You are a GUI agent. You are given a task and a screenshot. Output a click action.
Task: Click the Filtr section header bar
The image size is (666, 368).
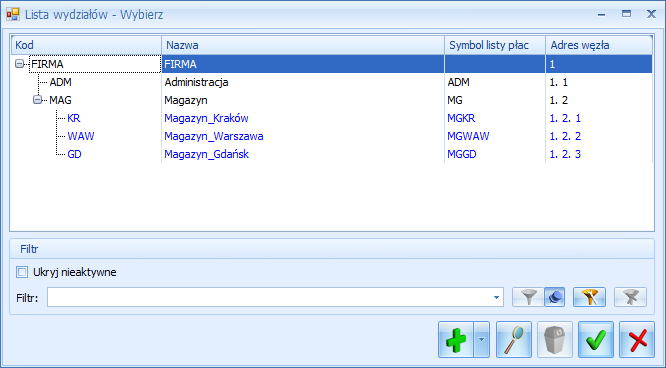click(x=332, y=249)
